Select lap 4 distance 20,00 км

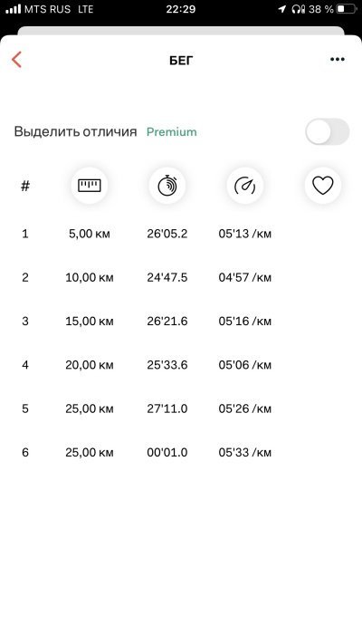(x=90, y=365)
